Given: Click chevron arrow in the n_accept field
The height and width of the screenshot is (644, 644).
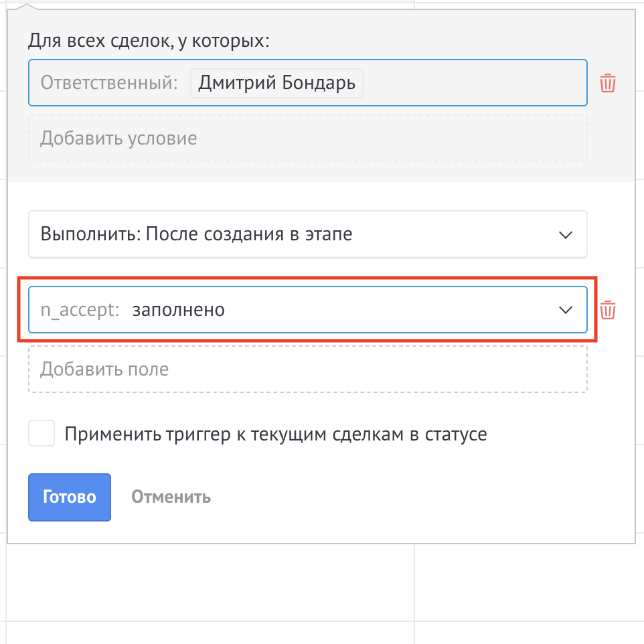Looking at the screenshot, I should click(x=566, y=310).
